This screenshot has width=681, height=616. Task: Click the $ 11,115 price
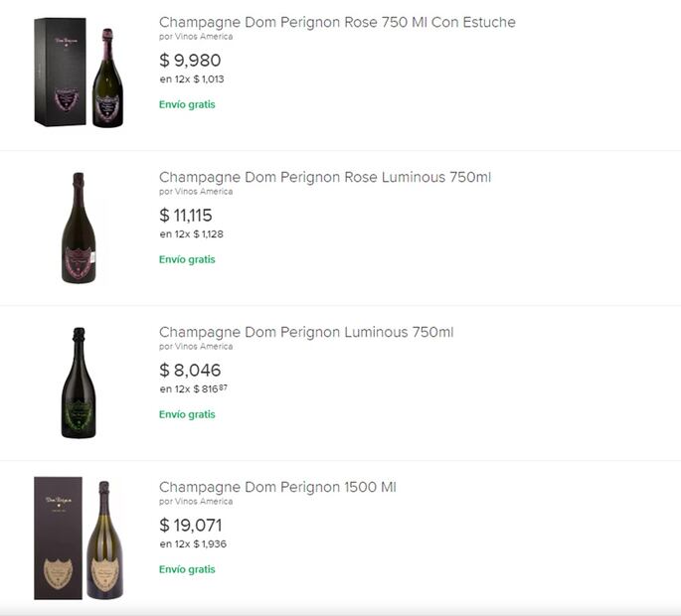point(186,216)
